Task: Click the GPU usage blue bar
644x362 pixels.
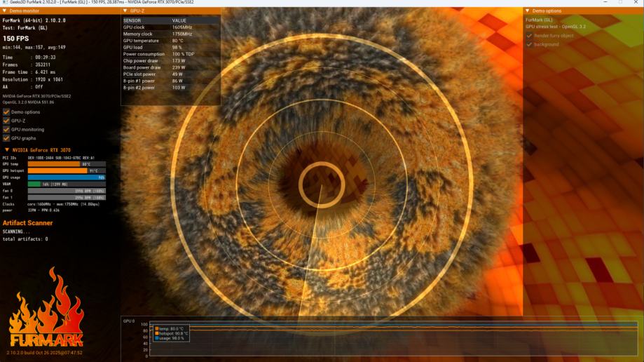Action: [x=67, y=177]
